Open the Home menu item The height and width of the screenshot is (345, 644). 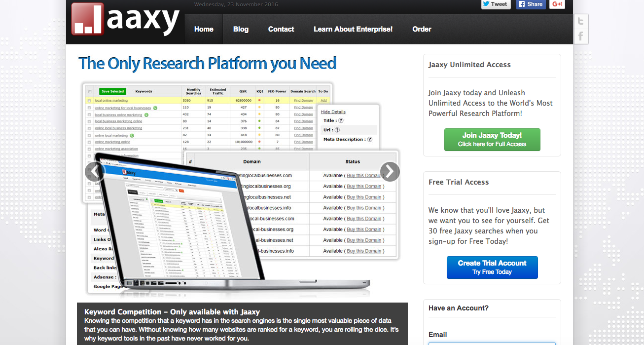(x=204, y=29)
